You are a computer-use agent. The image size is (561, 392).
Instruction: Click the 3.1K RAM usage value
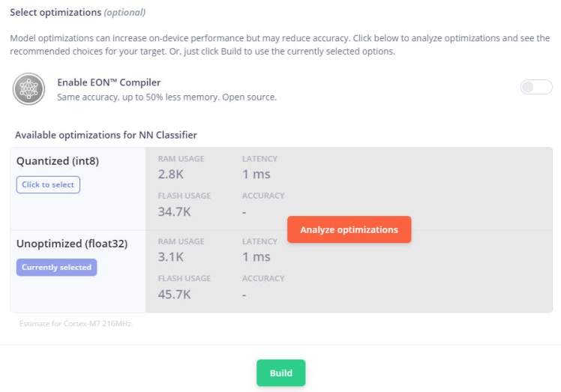170,256
